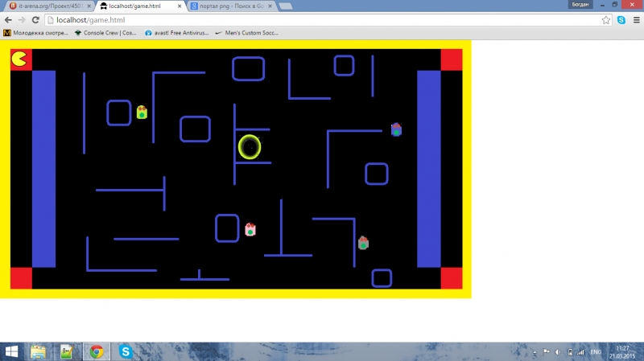Click the ENG language indicator

(596, 352)
